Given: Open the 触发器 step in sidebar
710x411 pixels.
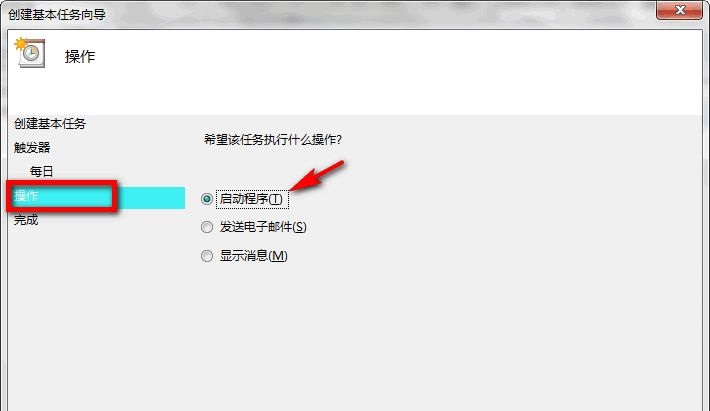Looking at the screenshot, I should point(32,148).
